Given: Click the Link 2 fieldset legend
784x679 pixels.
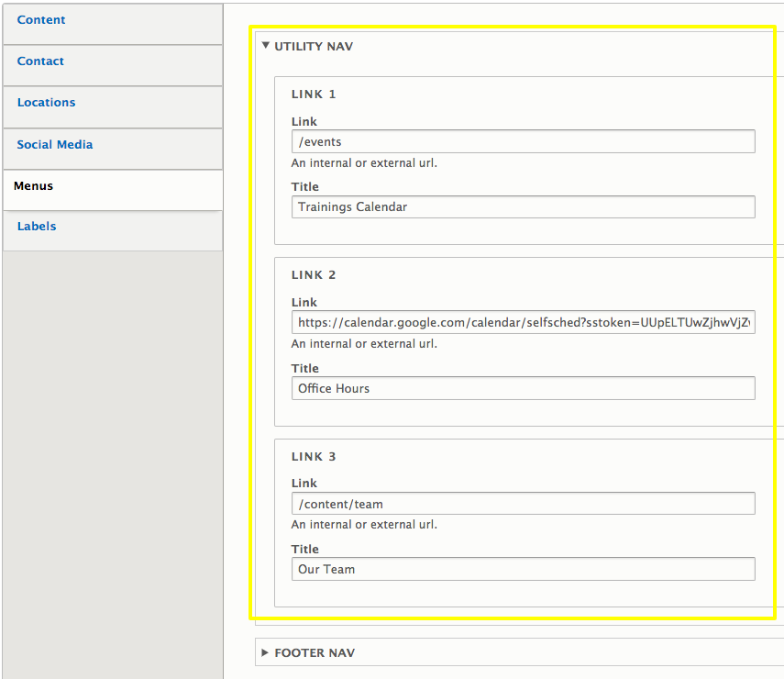Looking at the screenshot, I should [314, 274].
